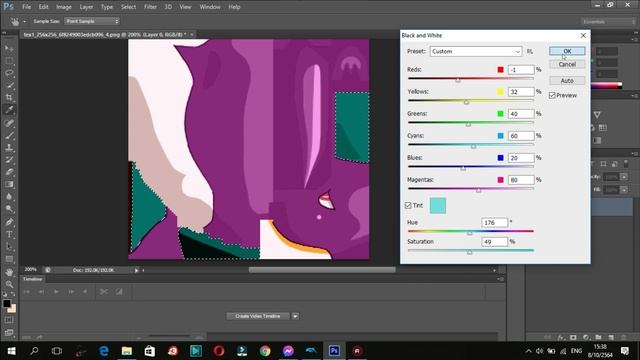Open Opera browser from taskbar
The width and height of the screenshot is (640, 360).
(219, 351)
